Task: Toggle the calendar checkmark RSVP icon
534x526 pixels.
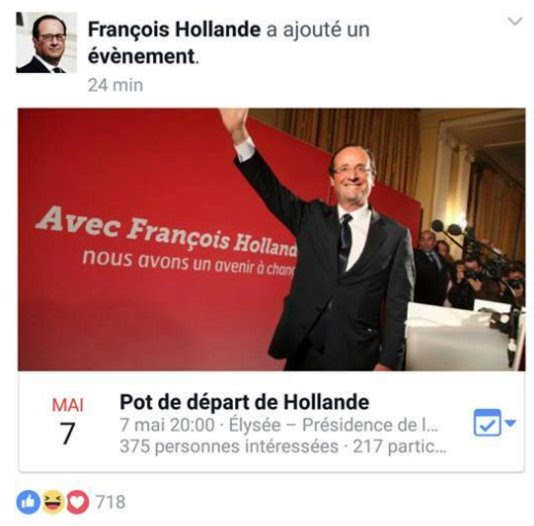Action: point(487,423)
